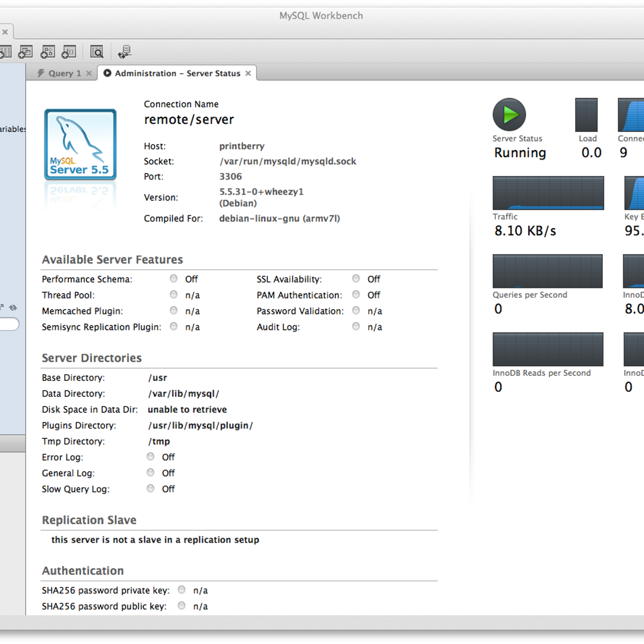
Task: Click the host value printberry
Action: tap(242, 146)
